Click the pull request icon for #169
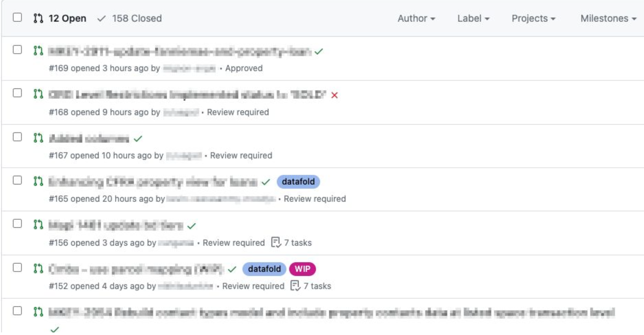The image size is (644, 335). click(38, 51)
